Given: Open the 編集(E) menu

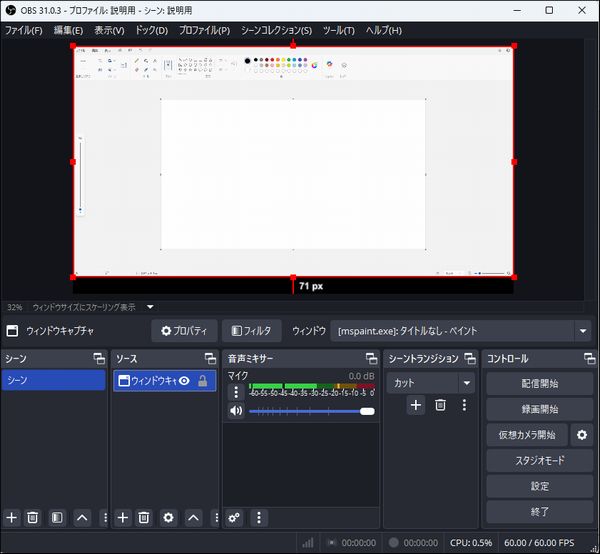Looking at the screenshot, I should 68,30.
